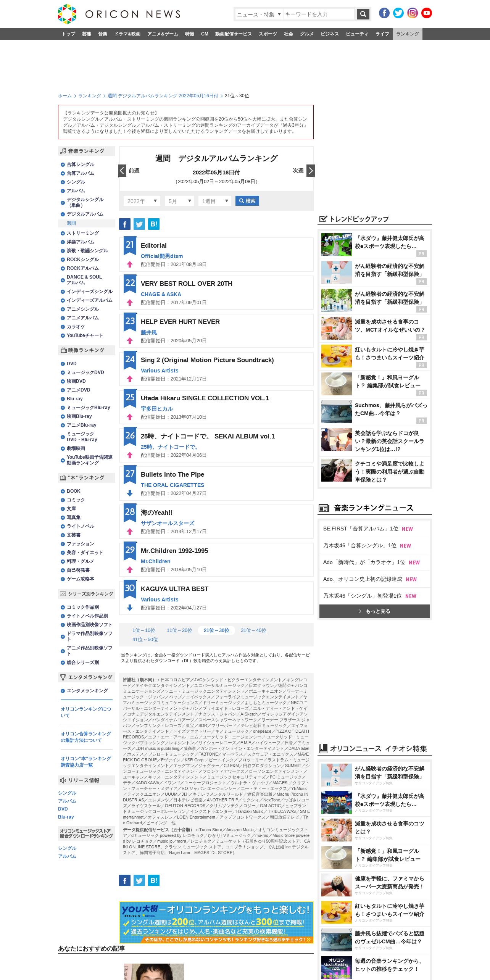Open 藤井風 artist link
Screen dimensions: 490x980
coord(149,332)
